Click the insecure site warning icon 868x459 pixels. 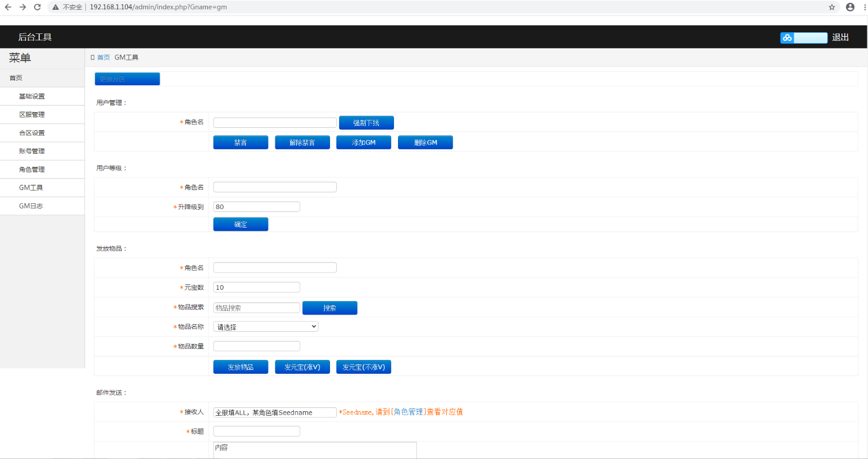point(55,7)
